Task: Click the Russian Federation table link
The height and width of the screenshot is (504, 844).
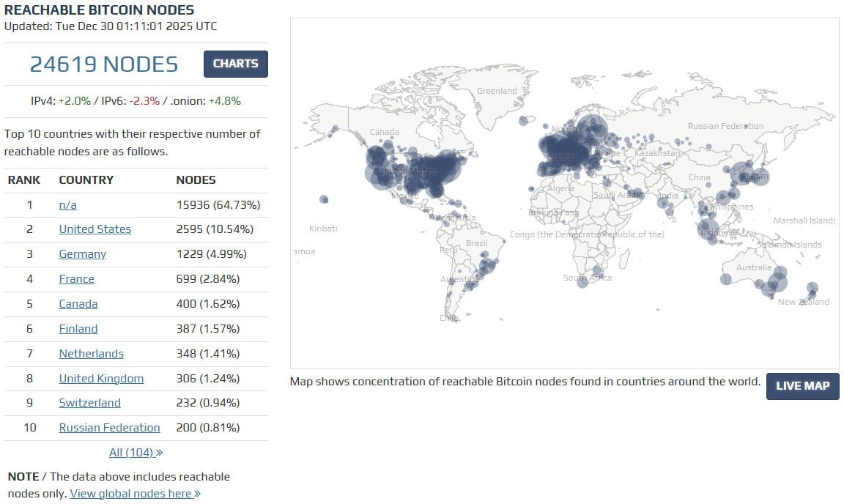Action: coord(109,428)
